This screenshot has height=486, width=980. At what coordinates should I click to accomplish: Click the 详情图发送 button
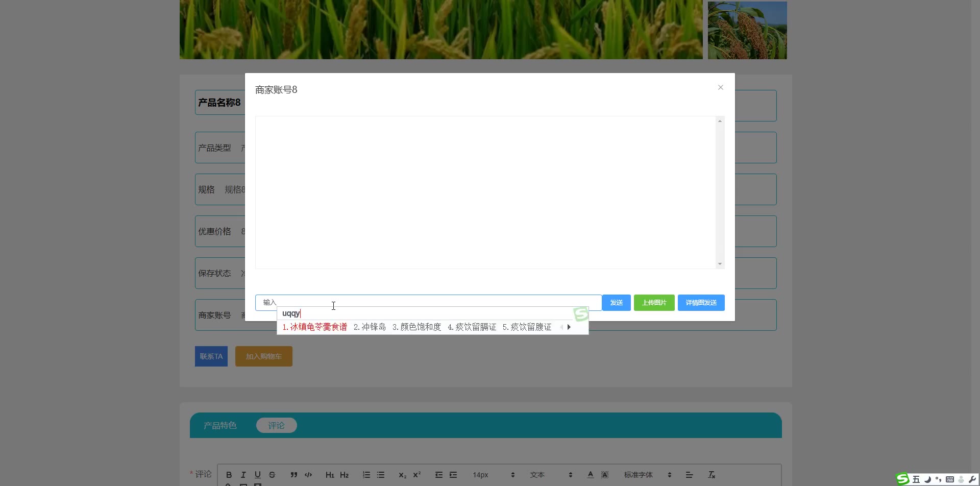(x=701, y=303)
